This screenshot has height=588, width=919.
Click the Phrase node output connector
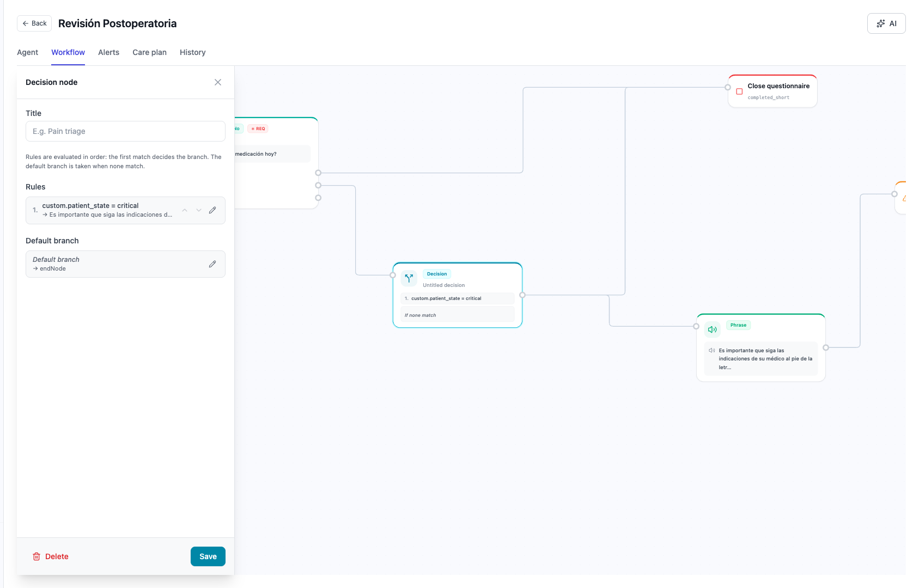pyautogui.click(x=826, y=347)
